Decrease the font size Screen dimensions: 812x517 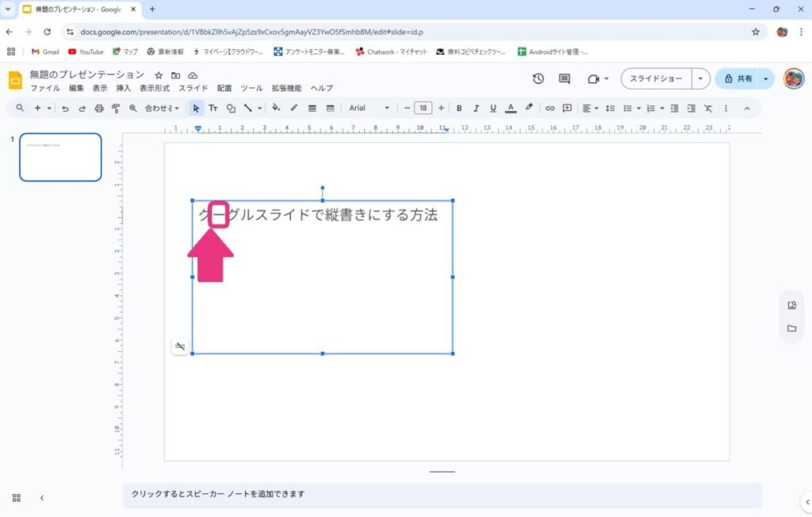click(x=407, y=109)
